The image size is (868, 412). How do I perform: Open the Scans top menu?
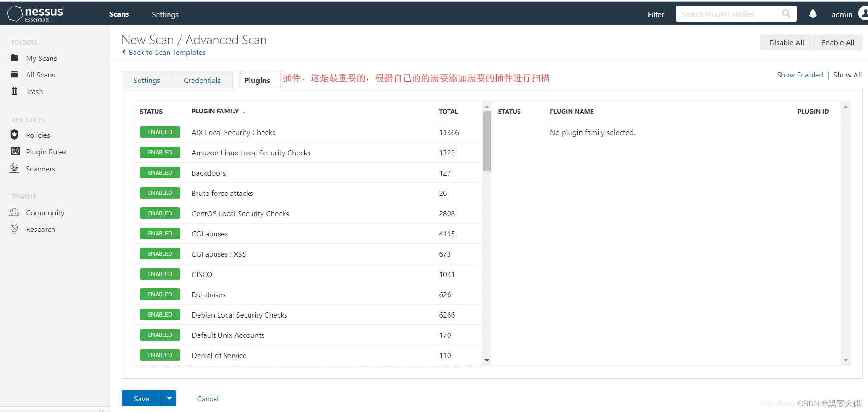pyautogui.click(x=119, y=14)
